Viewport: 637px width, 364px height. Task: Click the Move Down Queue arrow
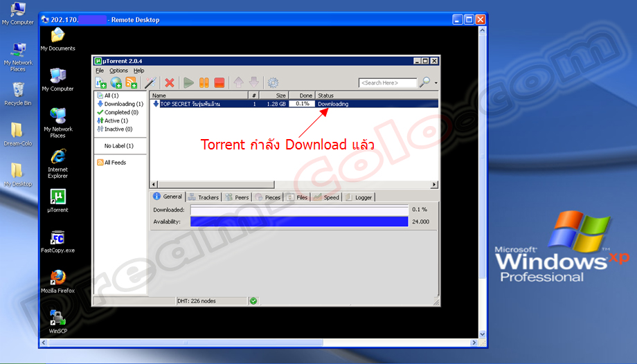(x=254, y=82)
